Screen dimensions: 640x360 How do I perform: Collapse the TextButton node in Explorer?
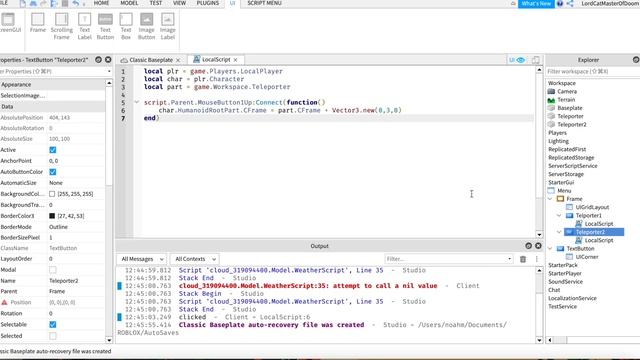pyautogui.click(x=550, y=248)
